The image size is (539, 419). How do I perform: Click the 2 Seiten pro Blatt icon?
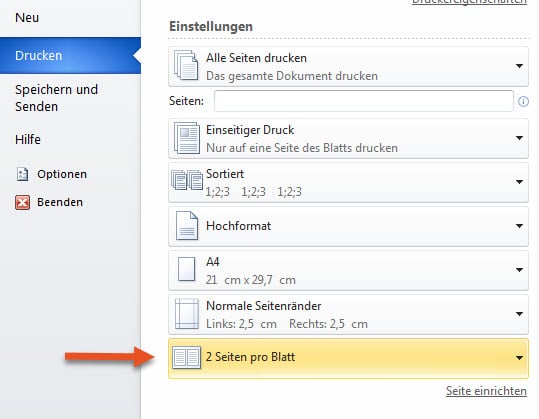tap(187, 357)
